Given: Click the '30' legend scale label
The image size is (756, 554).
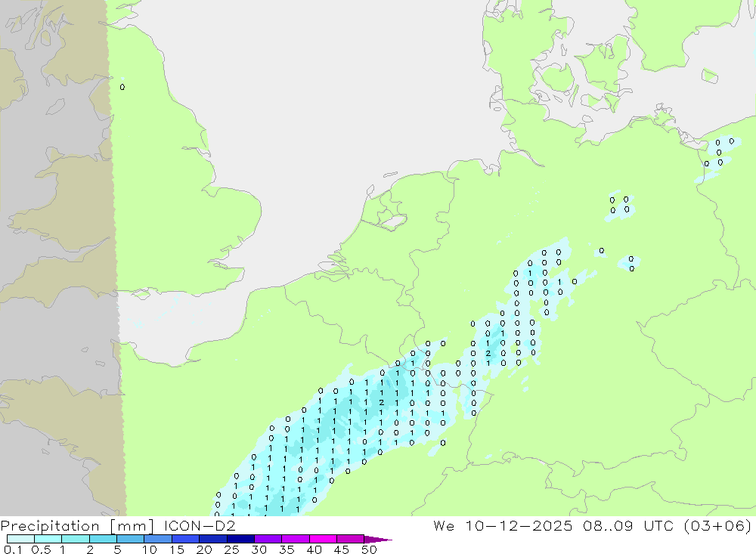Looking at the screenshot, I should point(259,549).
